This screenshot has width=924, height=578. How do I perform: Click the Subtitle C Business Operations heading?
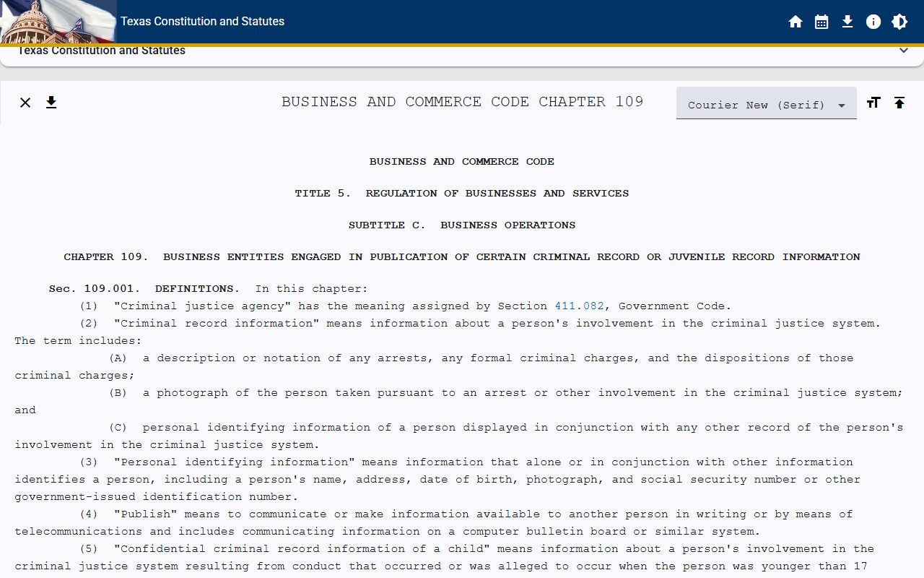pyautogui.click(x=462, y=225)
